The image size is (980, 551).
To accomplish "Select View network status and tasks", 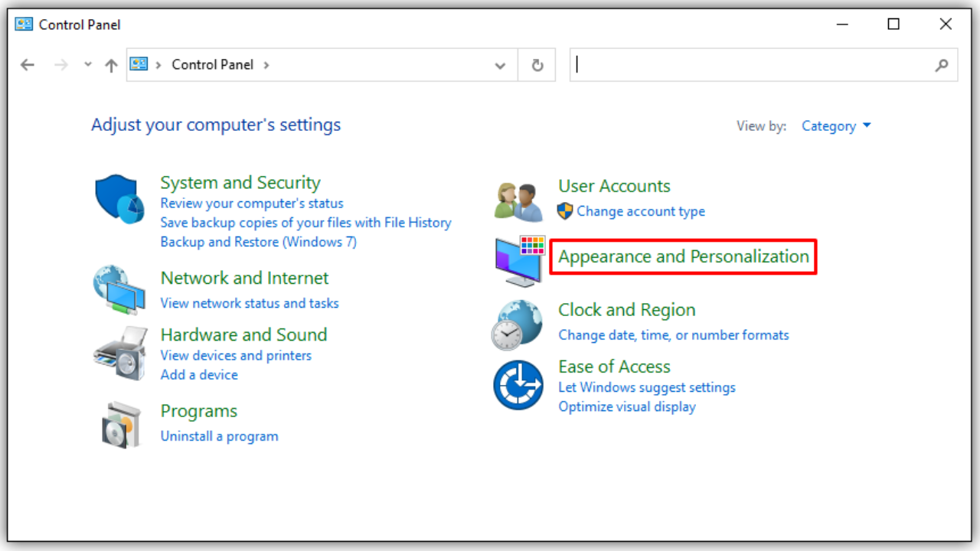I will click(x=250, y=303).
